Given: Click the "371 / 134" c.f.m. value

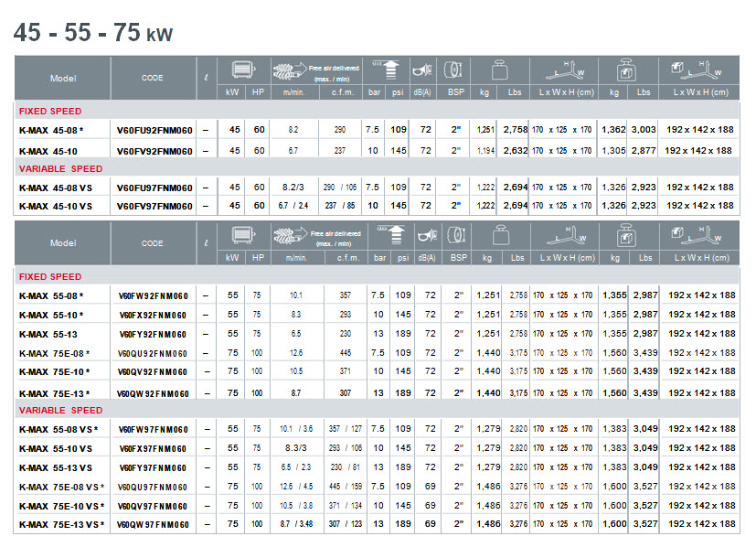Looking at the screenshot, I should coord(346,506).
